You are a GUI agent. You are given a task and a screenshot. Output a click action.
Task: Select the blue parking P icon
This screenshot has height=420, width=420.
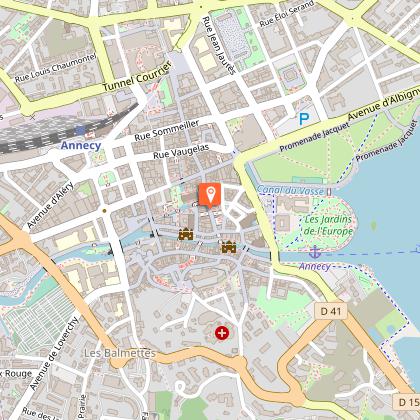click(x=304, y=119)
